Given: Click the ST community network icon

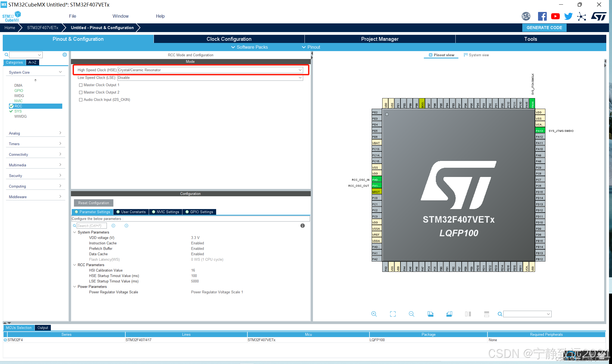Looking at the screenshot, I should 582,16.
